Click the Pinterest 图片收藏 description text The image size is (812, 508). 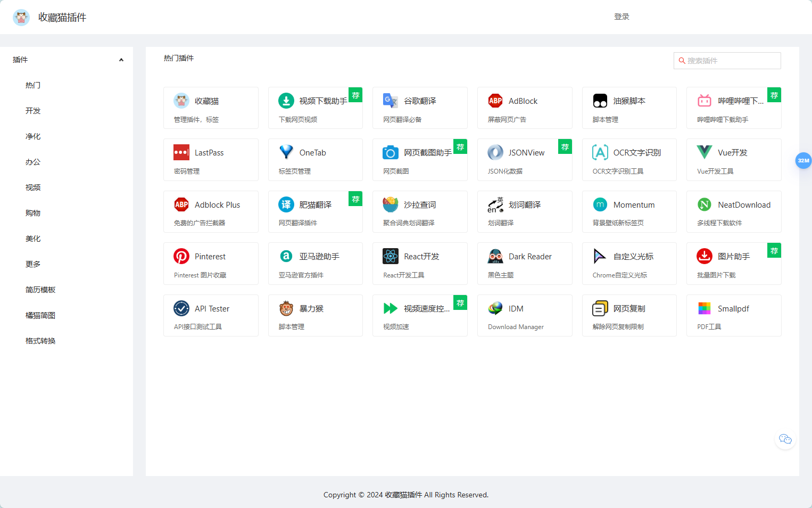(x=200, y=275)
